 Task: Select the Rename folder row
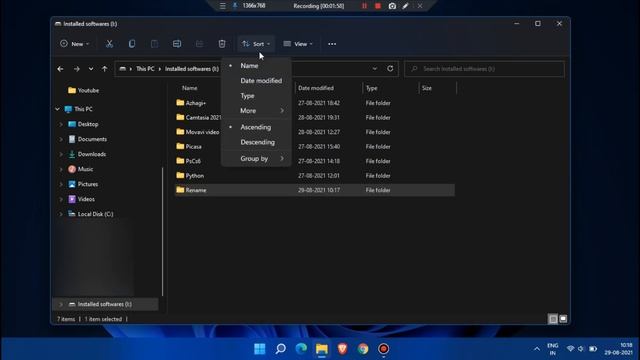[315, 190]
